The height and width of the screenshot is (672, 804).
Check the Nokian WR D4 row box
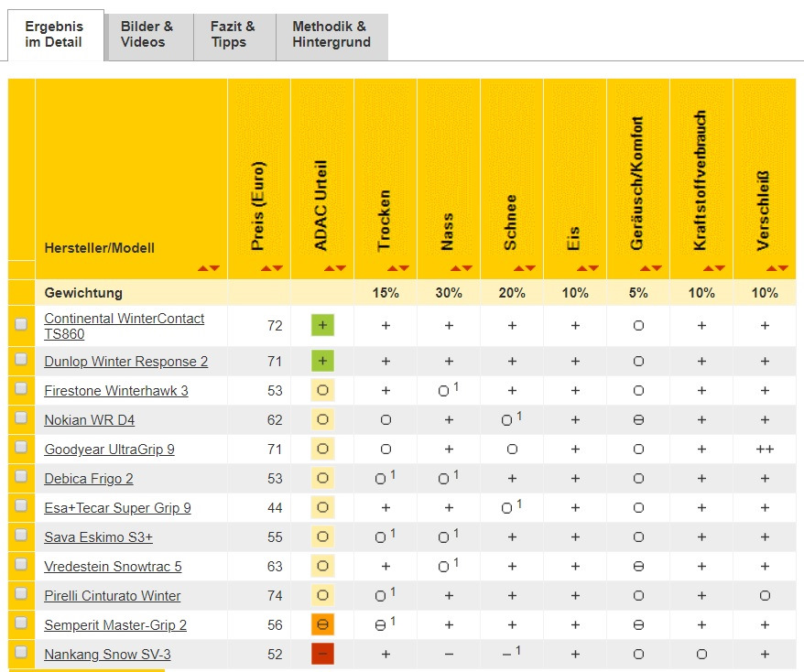(21, 417)
